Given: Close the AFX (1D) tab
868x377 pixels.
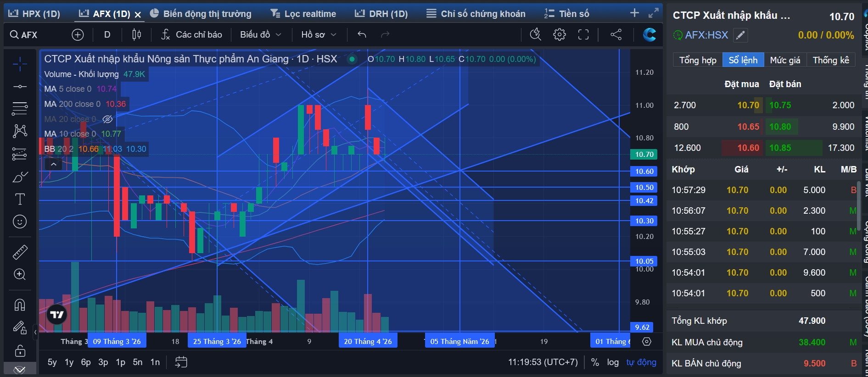Looking at the screenshot, I should pos(138,15).
